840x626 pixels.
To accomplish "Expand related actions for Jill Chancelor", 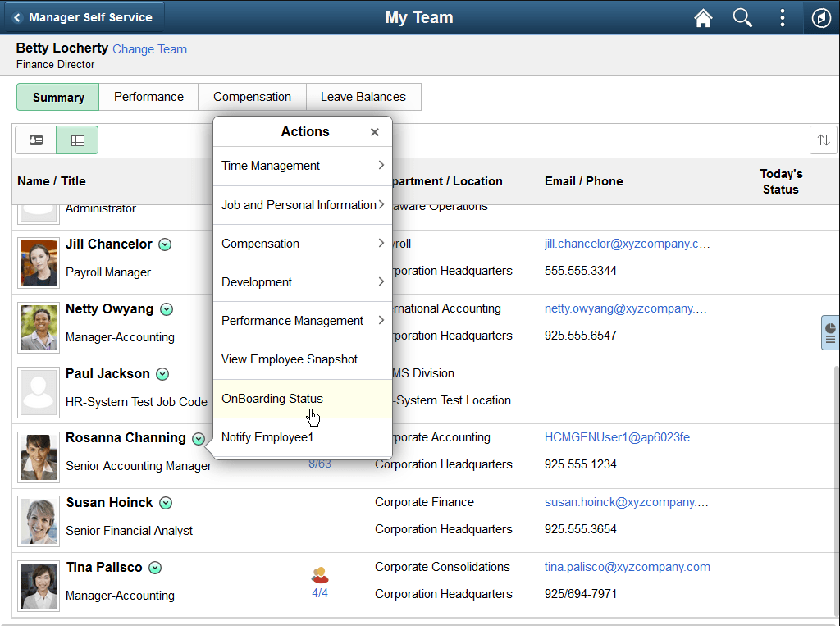I will point(165,244).
